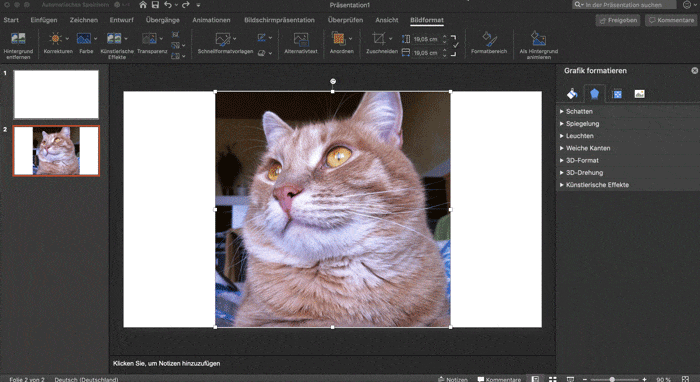Open the Einfügen ribbon tab
This screenshot has height=382, width=700.
(44, 20)
